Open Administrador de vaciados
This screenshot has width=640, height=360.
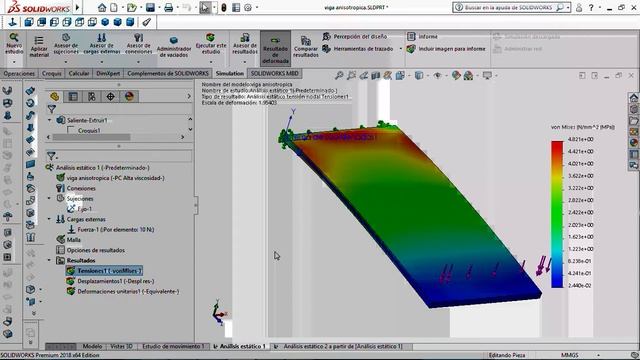174,47
